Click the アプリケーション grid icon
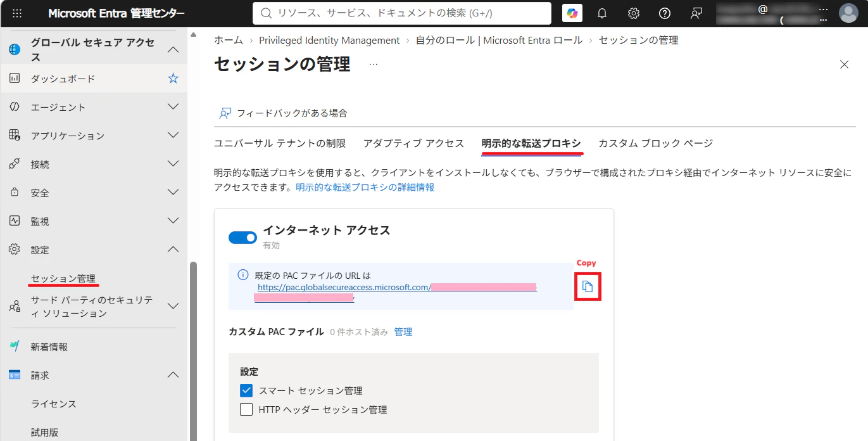 point(15,136)
